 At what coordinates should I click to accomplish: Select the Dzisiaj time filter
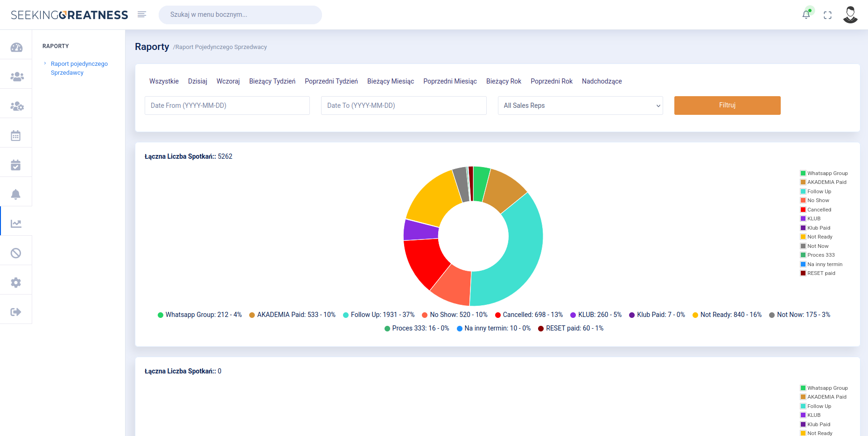[x=197, y=81]
